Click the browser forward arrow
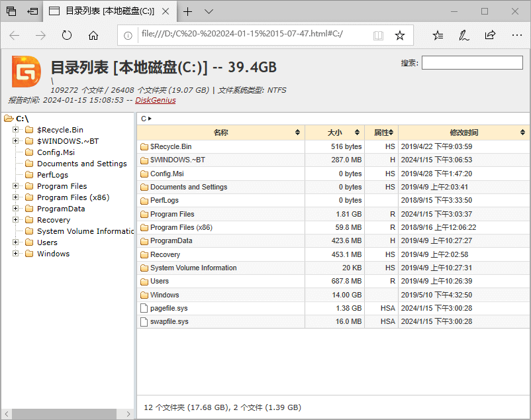This screenshot has height=420, width=531. pos(40,35)
